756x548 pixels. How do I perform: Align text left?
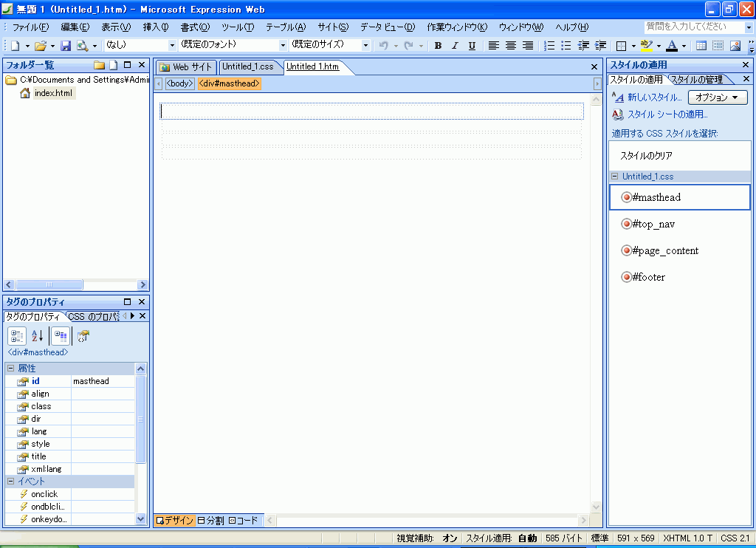click(x=493, y=45)
